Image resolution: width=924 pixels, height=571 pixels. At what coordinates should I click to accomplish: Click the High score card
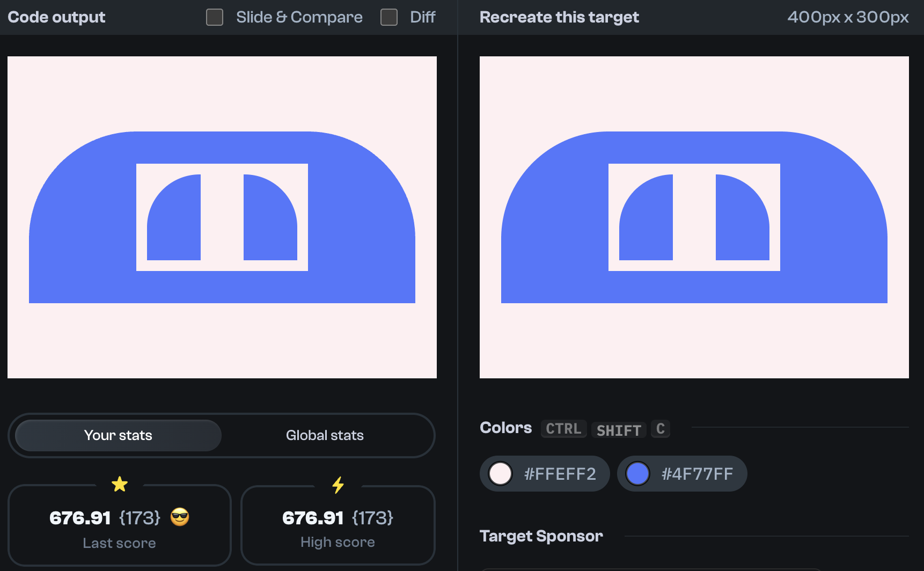pos(338,525)
